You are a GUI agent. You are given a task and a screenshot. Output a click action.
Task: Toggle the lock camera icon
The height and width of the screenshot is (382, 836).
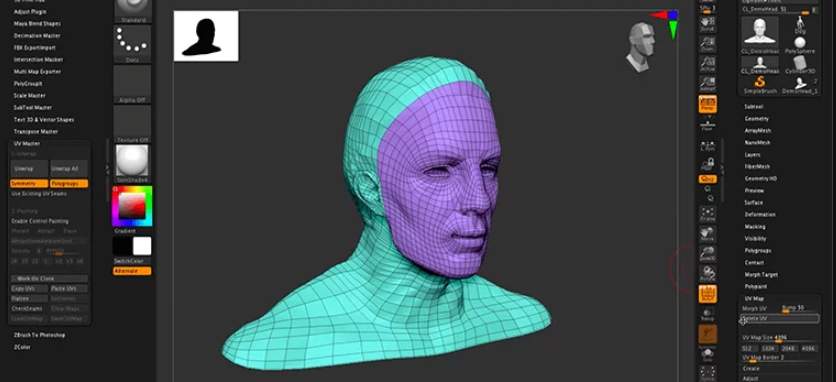click(708, 163)
